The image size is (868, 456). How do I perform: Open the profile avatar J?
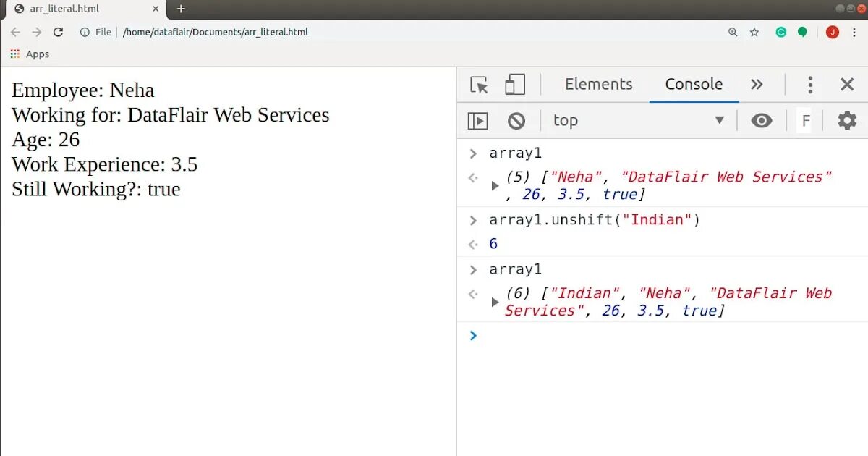833,32
